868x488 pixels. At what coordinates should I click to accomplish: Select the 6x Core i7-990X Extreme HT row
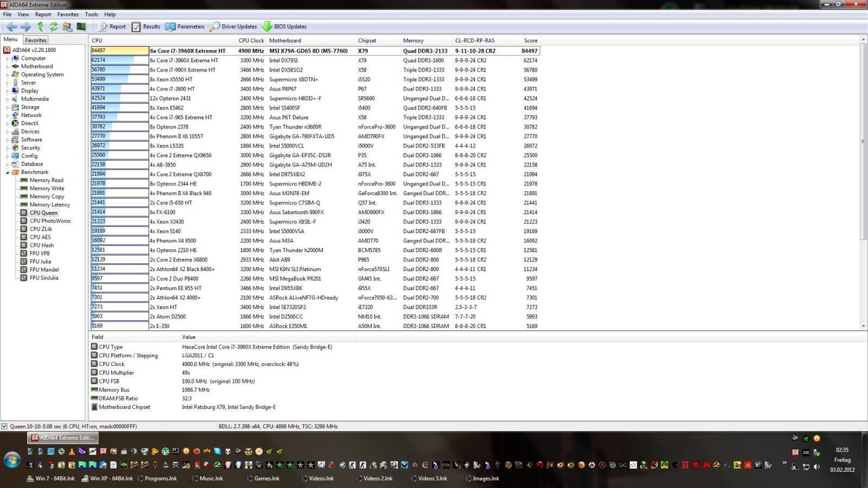(315, 70)
